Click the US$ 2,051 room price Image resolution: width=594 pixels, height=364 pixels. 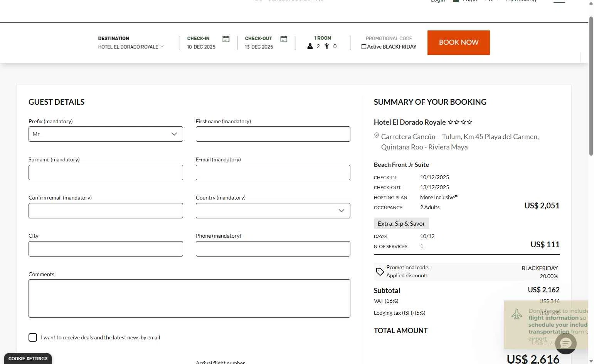click(x=542, y=206)
